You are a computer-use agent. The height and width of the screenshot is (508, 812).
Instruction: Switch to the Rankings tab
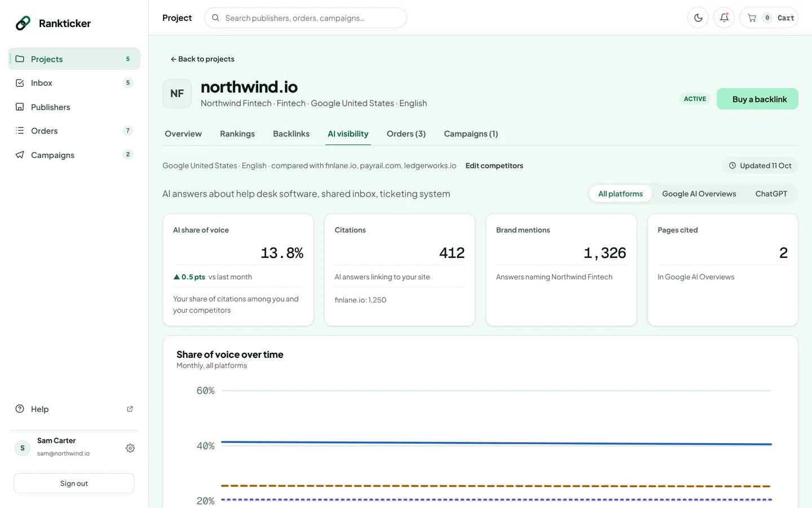tap(237, 134)
